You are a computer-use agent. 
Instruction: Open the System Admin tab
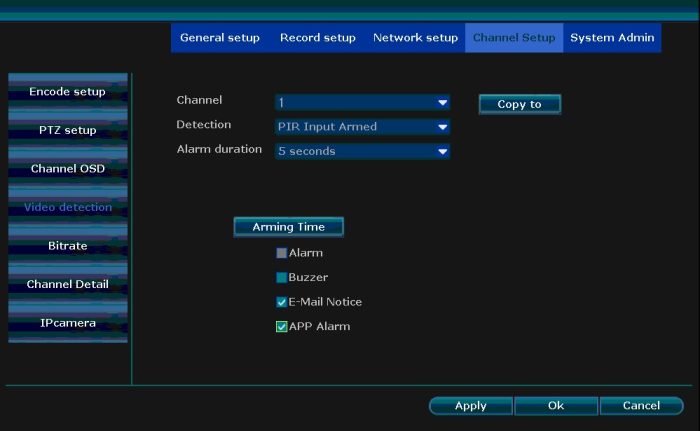pyautogui.click(x=612, y=38)
